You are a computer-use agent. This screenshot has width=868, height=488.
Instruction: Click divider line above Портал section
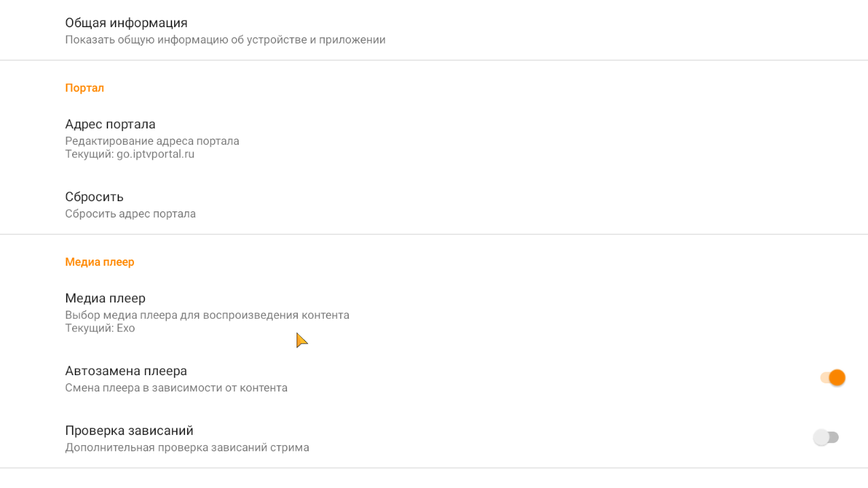[434, 60]
